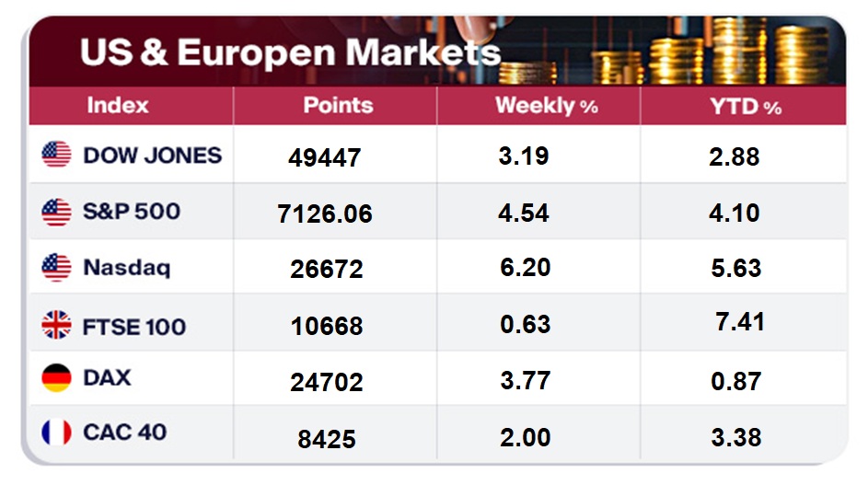Click the French flag beside CAC 40

56,432
